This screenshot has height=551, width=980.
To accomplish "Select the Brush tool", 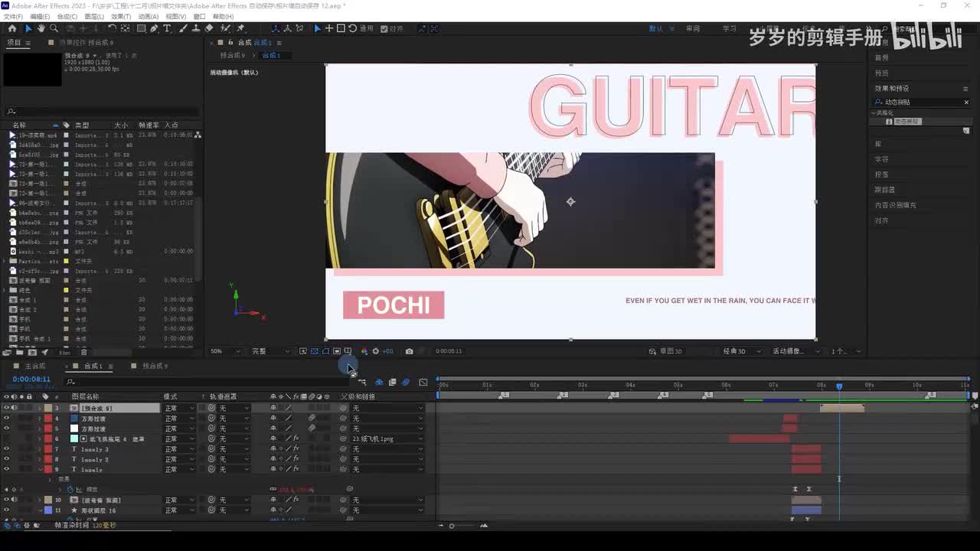I will [x=185, y=28].
